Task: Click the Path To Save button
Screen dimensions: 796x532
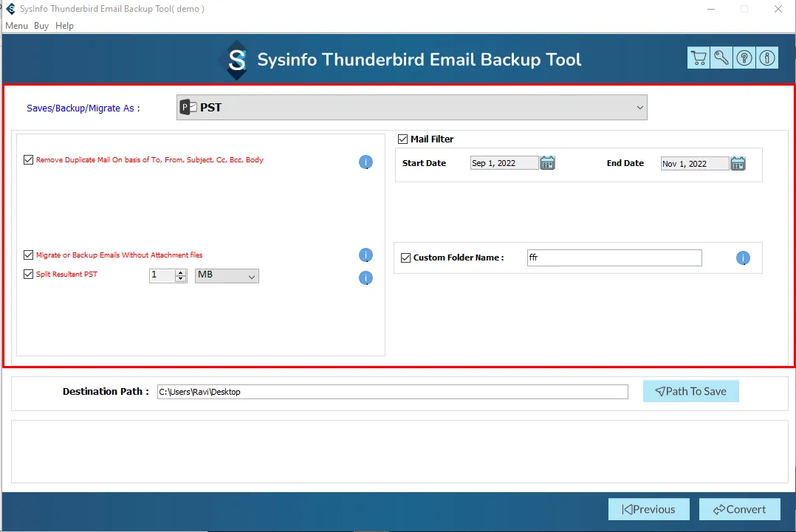Action: pyautogui.click(x=690, y=391)
